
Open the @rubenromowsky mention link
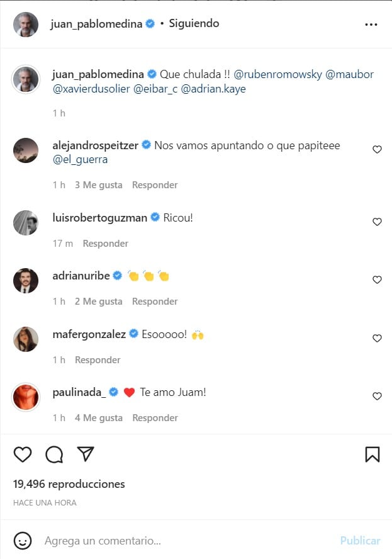click(x=278, y=74)
